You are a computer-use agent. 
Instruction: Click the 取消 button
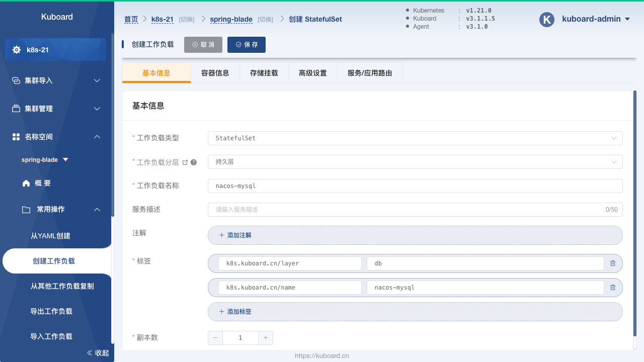tap(203, 45)
